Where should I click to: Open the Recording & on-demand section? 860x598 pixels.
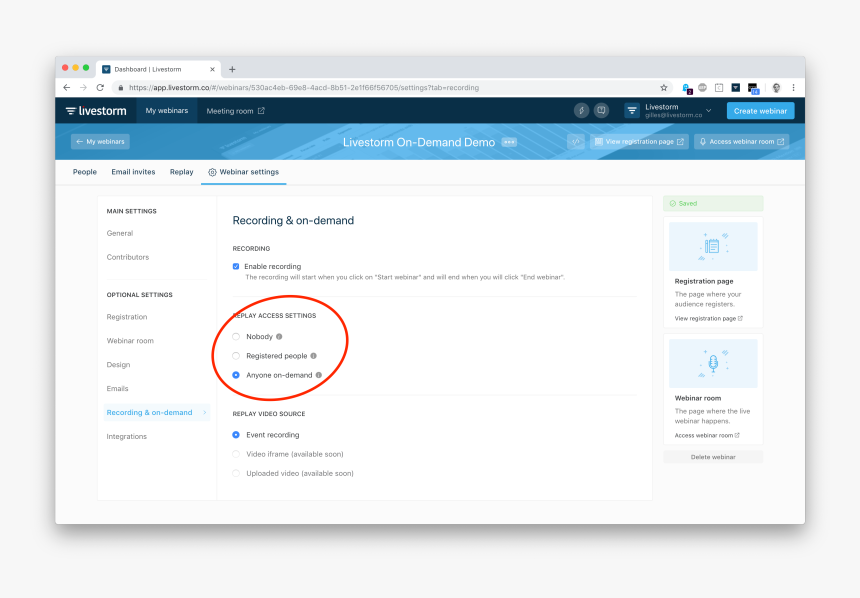tap(156, 413)
